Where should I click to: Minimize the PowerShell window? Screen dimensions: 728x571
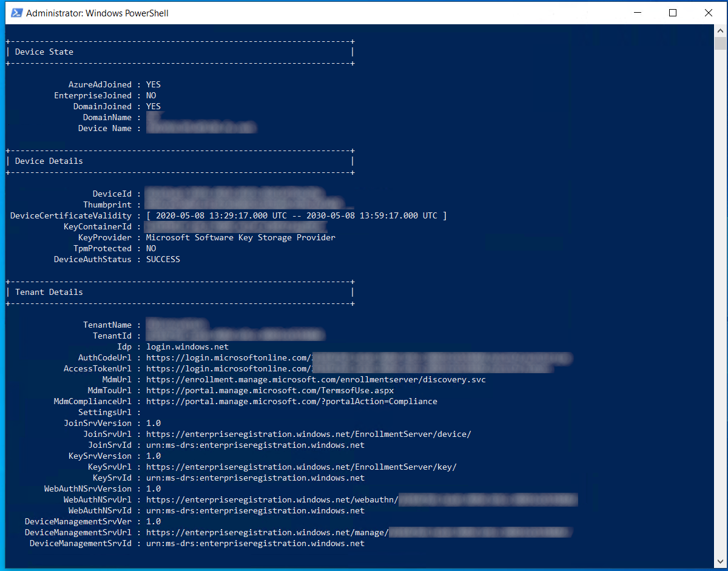pyautogui.click(x=637, y=13)
